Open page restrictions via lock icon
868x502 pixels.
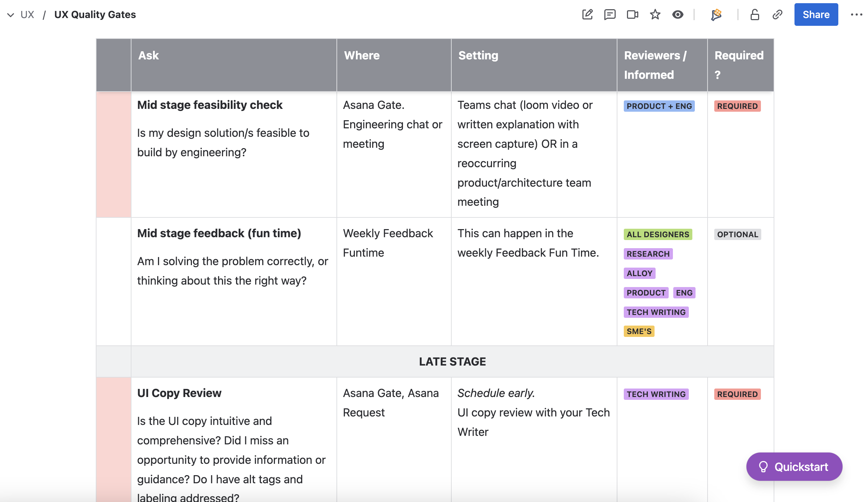click(755, 14)
